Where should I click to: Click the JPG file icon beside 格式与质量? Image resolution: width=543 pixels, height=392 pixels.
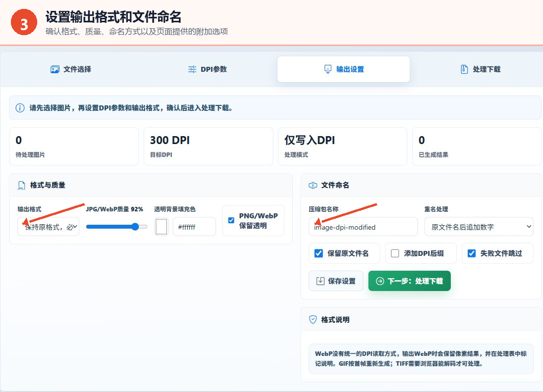click(x=21, y=186)
